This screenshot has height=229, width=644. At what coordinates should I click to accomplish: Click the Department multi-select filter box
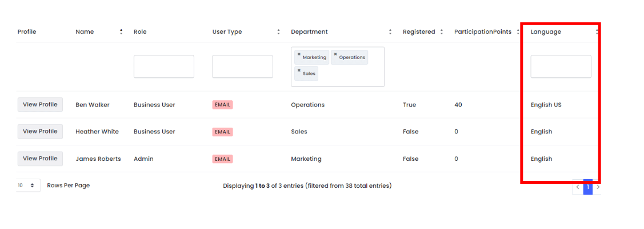[354, 79]
